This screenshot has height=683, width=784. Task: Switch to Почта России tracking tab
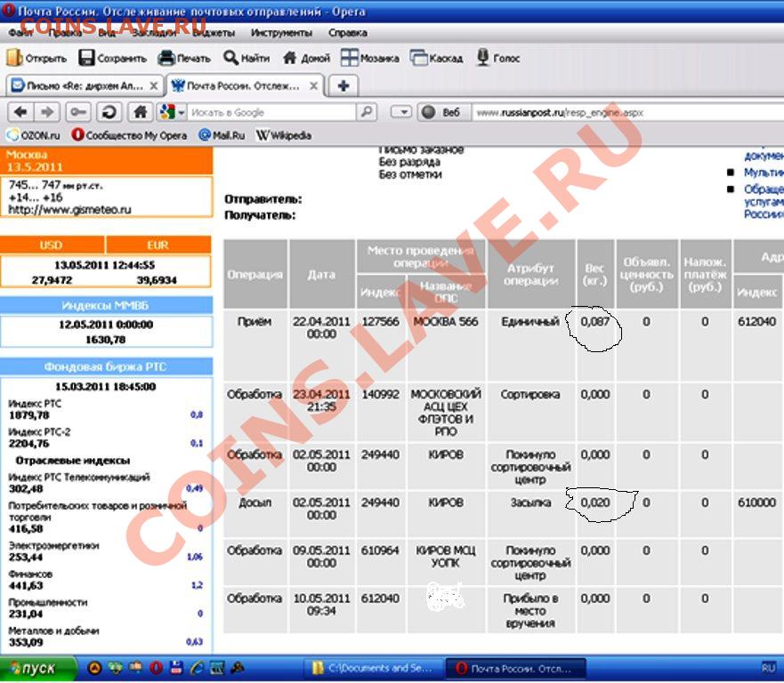coord(244,86)
